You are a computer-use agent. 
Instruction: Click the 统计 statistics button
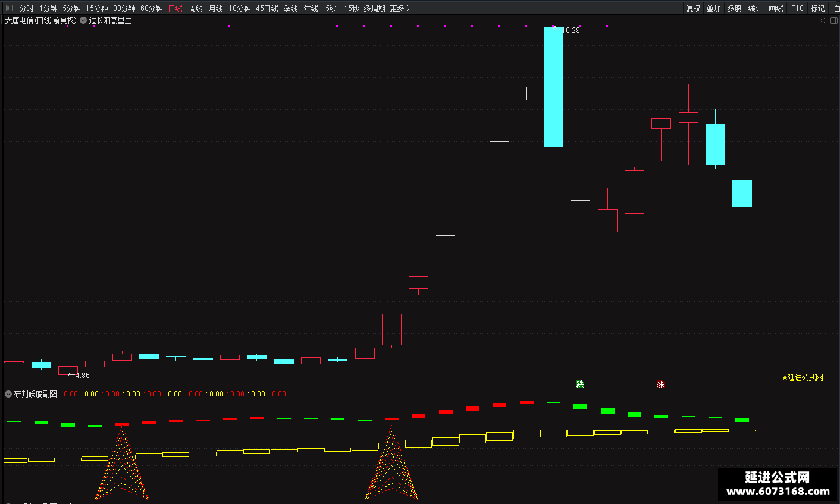(x=755, y=8)
